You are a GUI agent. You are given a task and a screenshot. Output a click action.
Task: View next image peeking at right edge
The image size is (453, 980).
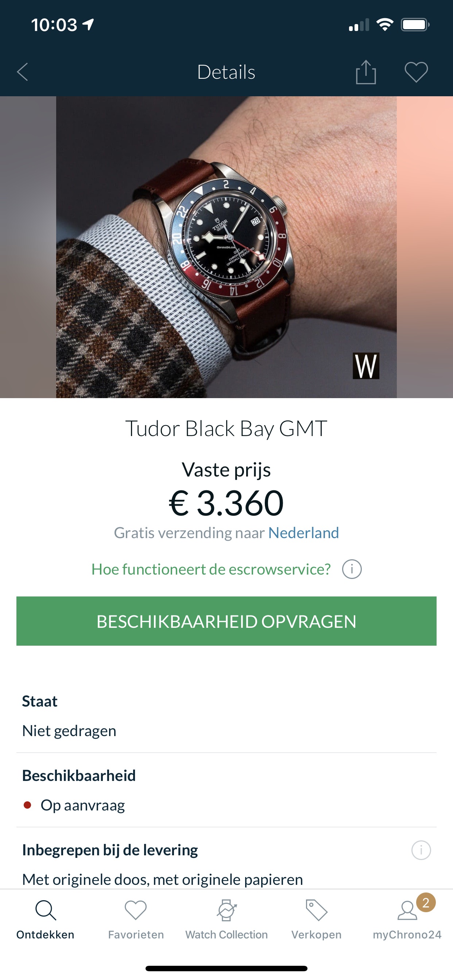pyautogui.click(x=425, y=247)
